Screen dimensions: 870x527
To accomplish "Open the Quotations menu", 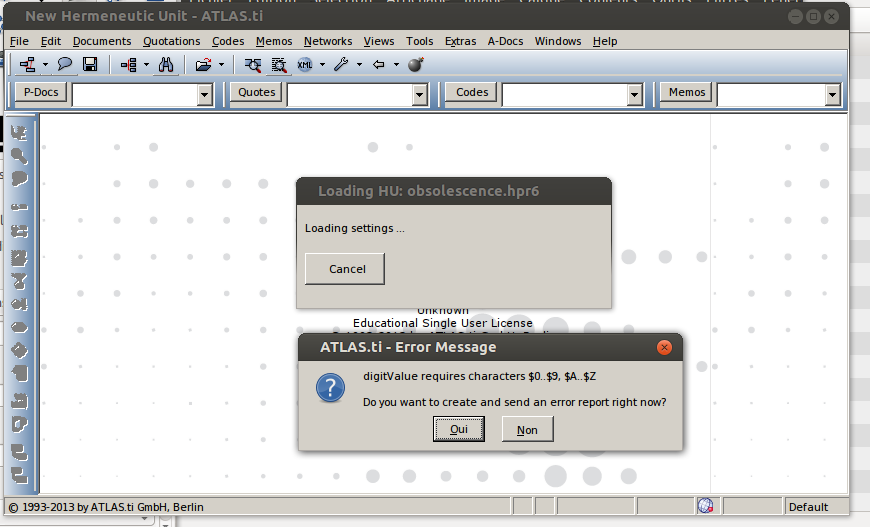I will 171,41.
